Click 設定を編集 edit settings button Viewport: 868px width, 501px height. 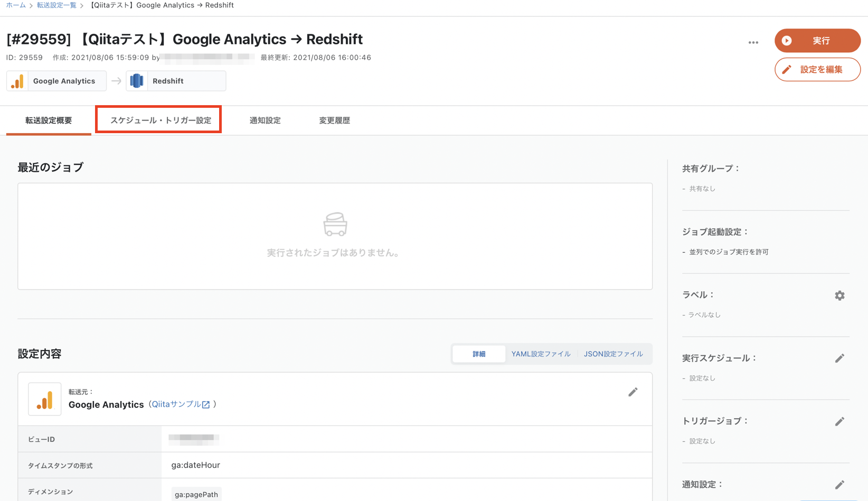pyautogui.click(x=817, y=69)
